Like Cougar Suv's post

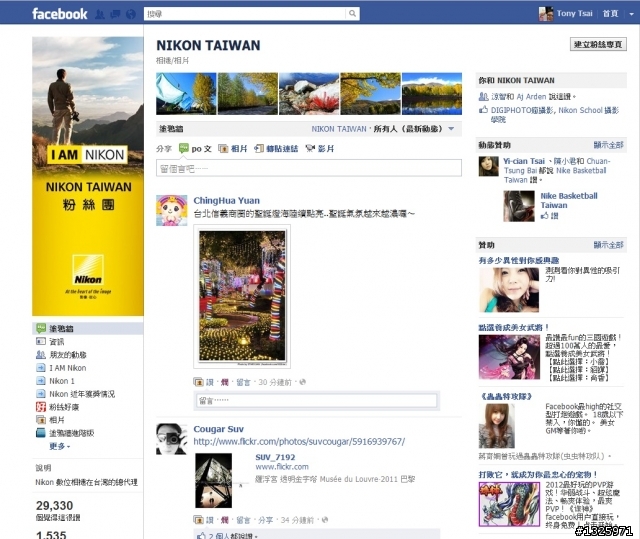coord(209,520)
